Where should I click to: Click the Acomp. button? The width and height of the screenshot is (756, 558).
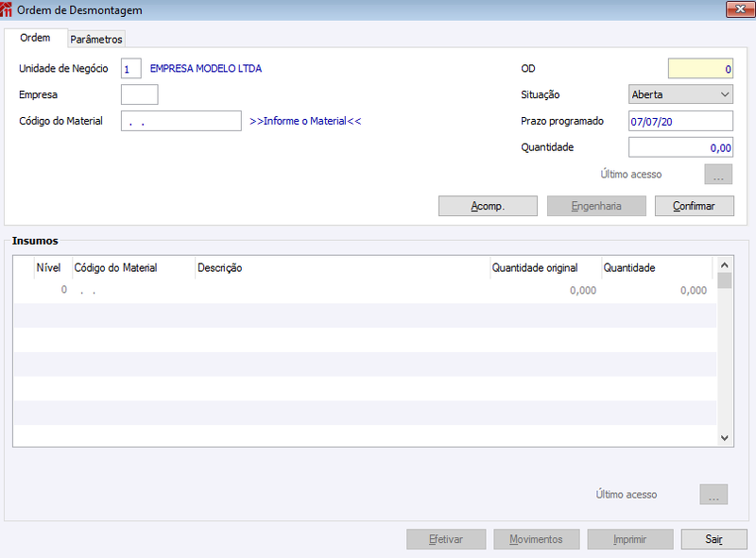(x=488, y=206)
